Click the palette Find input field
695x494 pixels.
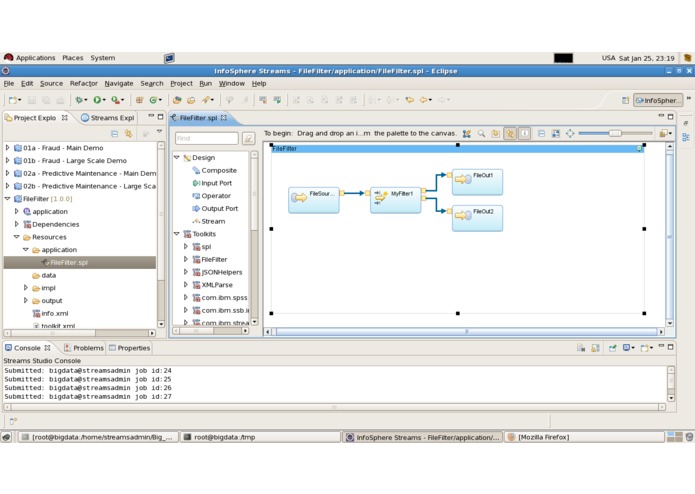[x=207, y=138]
